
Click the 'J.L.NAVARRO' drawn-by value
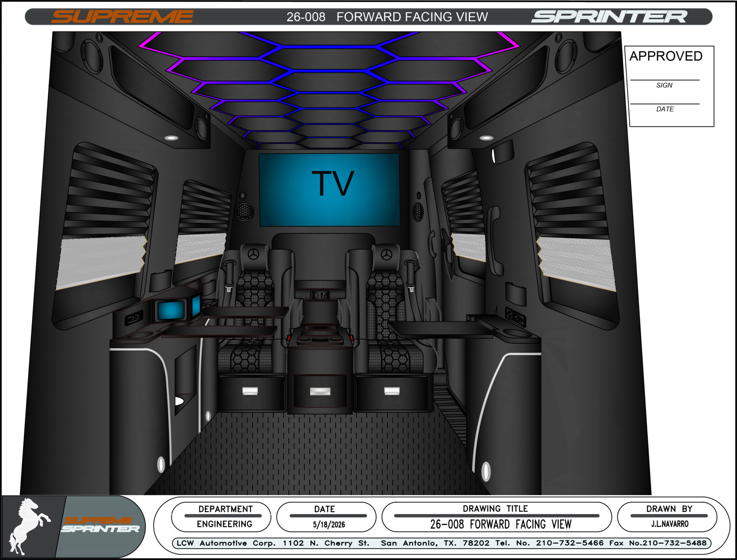tap(670, 524)
